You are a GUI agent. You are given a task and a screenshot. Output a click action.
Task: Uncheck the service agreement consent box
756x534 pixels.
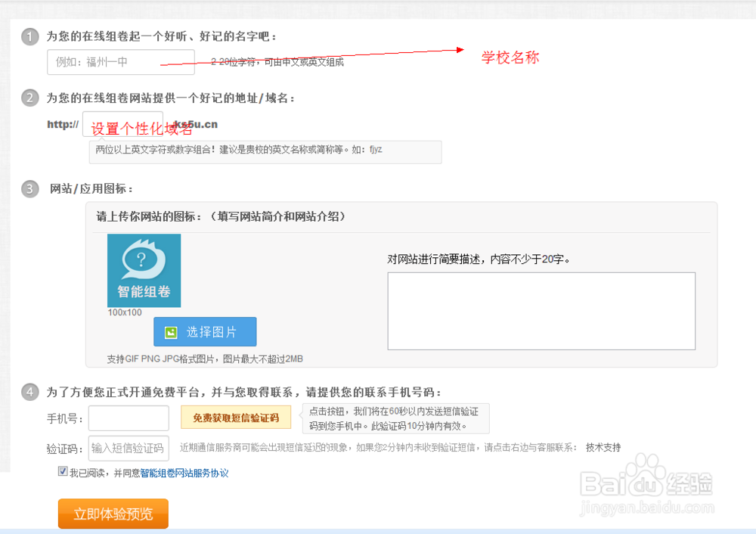61,472
